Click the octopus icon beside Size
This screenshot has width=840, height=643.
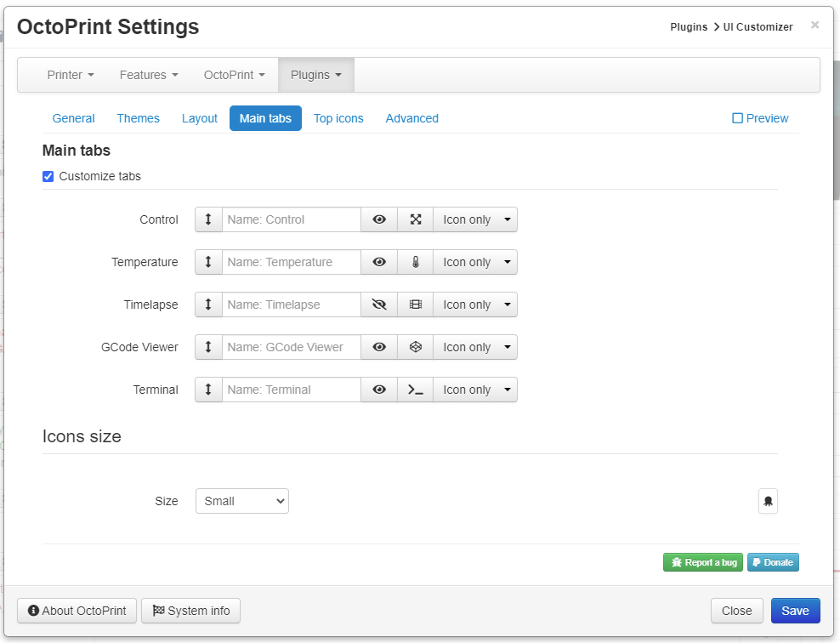click(768, 501)
